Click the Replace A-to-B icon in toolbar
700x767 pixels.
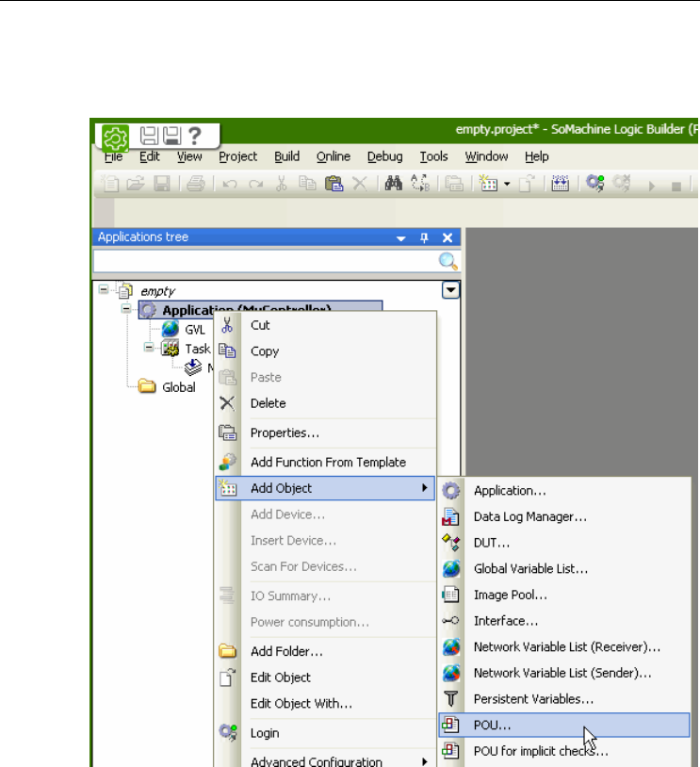click(x=419, y=184)
